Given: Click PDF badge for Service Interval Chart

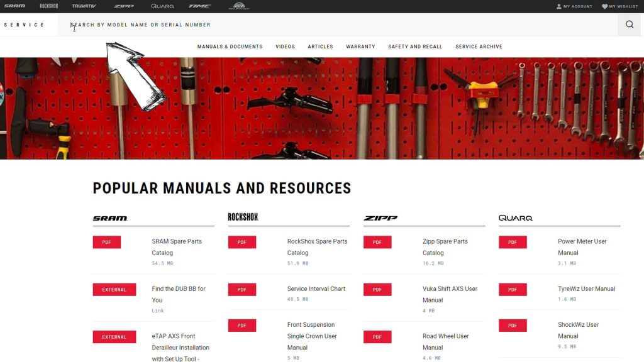Looking at the screenshot, I should 242,290.
